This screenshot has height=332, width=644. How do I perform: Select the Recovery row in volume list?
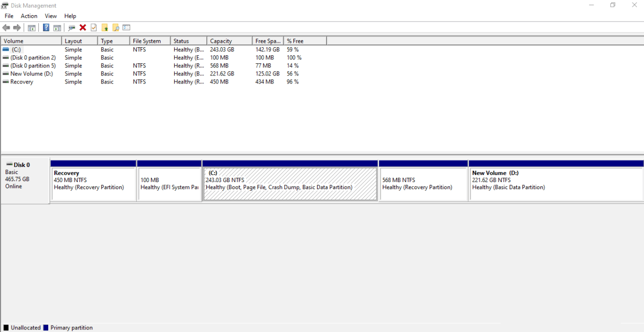click(x=22, y=82)
